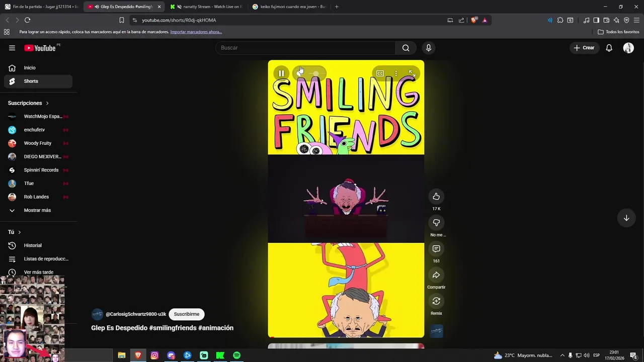Open the account avatar menu
This screenshot has width=644, height=362.
[628, 48]
